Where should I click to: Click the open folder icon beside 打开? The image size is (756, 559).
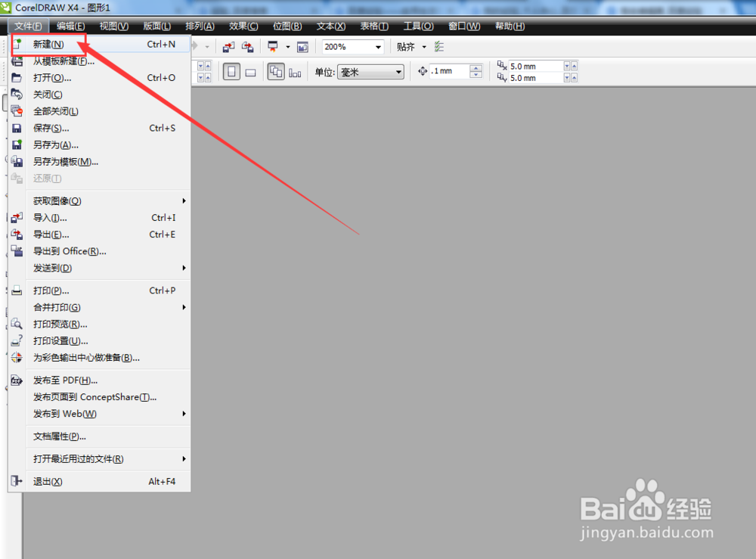(17, 78)
